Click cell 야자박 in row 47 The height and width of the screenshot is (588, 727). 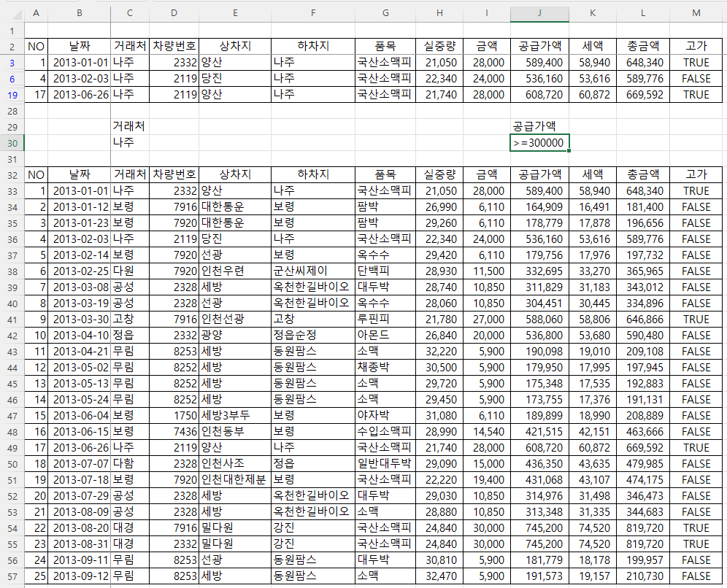pyautogui.click(x=385, y=416)
